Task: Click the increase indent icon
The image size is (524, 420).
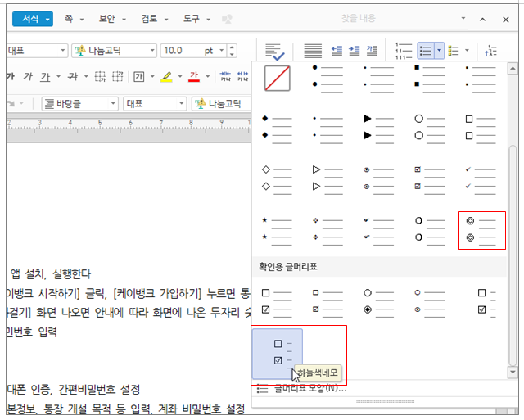Action: point(354,51)
